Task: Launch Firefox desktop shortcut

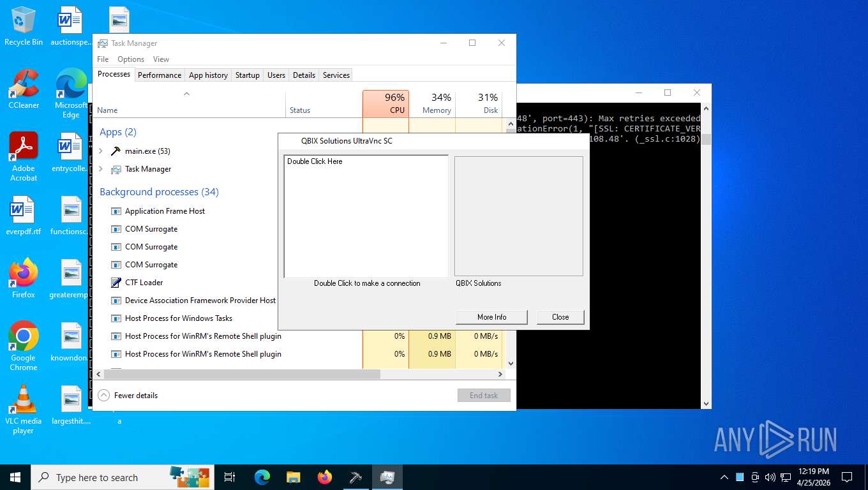Action: click(x=24, y=279)
